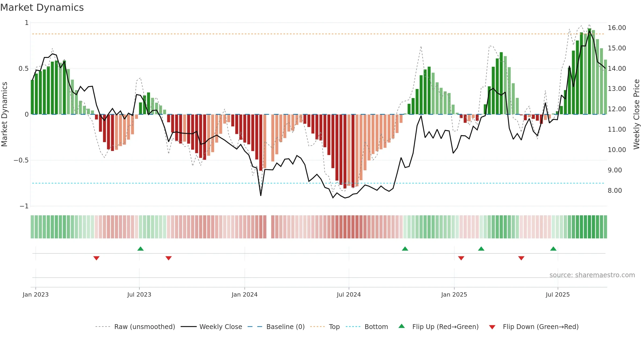Image resolution: width=644 pixels, height=362 pixels.
Task: Click the Flip Up marker between Jan 2025 and Jul 2025
Action: tap(481, 249)
